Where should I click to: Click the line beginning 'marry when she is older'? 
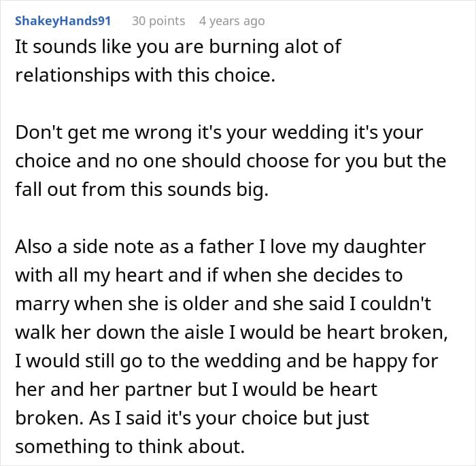(223, 304)
